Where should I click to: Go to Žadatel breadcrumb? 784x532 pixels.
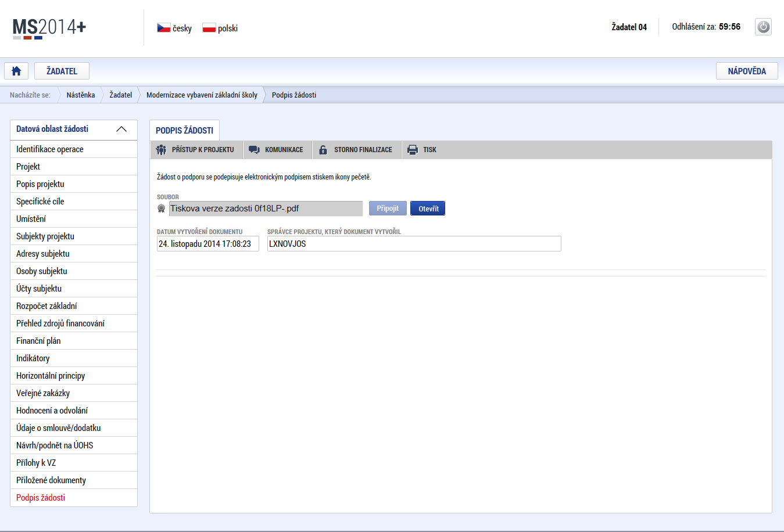(x=121, y=95)
